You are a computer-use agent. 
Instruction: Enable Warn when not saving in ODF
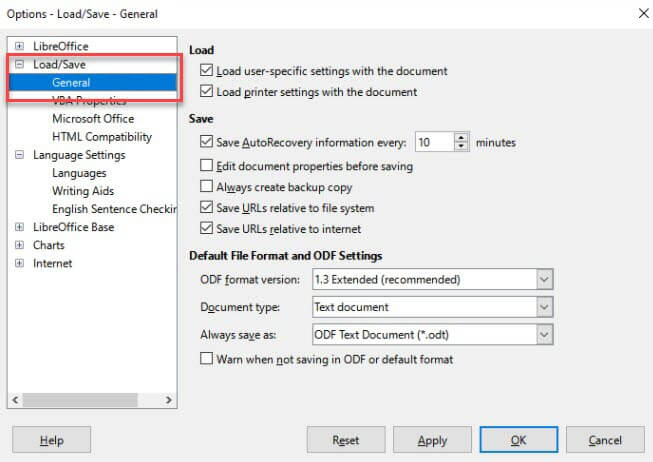click(x=206, y=358)
